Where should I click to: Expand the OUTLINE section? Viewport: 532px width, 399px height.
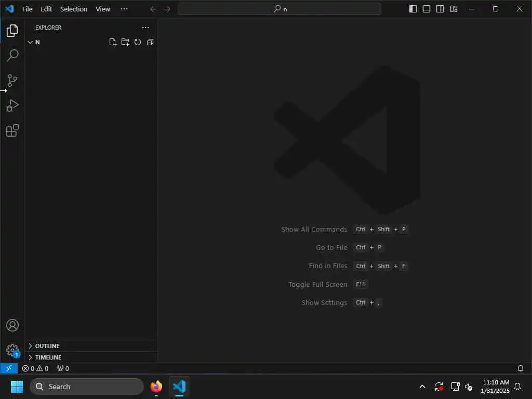coord(91,345)
